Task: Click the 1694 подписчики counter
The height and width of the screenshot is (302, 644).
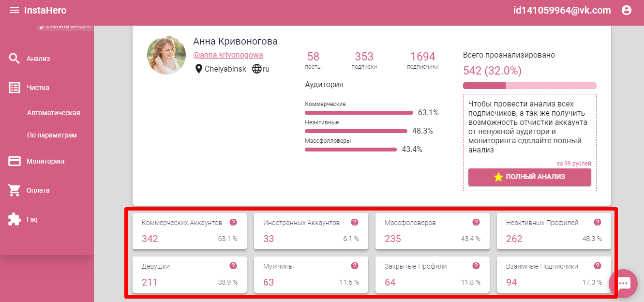Action: [x=423, y=60]
